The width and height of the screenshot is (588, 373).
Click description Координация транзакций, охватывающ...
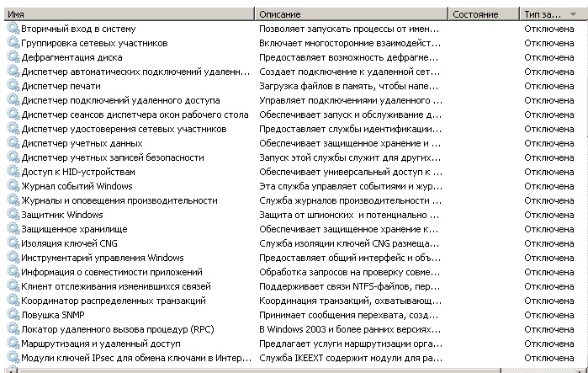350,301
